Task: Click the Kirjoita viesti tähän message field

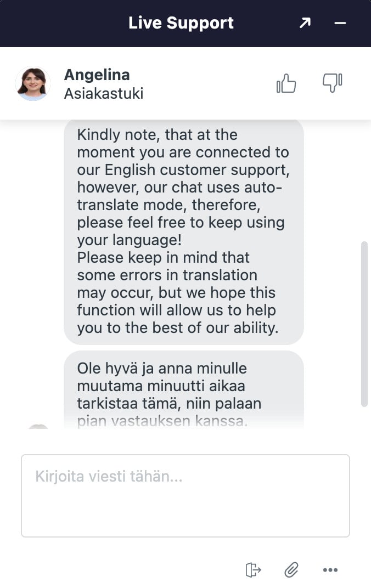Action: (x=185, y=496)
